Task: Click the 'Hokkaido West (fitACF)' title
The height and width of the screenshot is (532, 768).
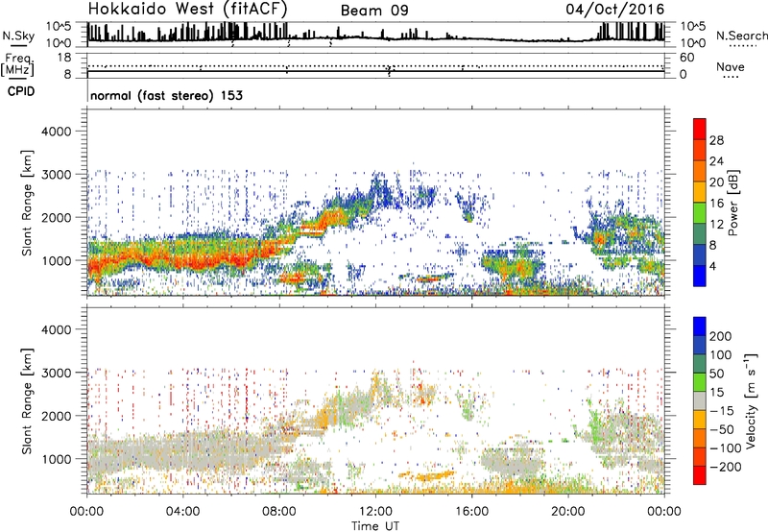Action: point(187,9)
